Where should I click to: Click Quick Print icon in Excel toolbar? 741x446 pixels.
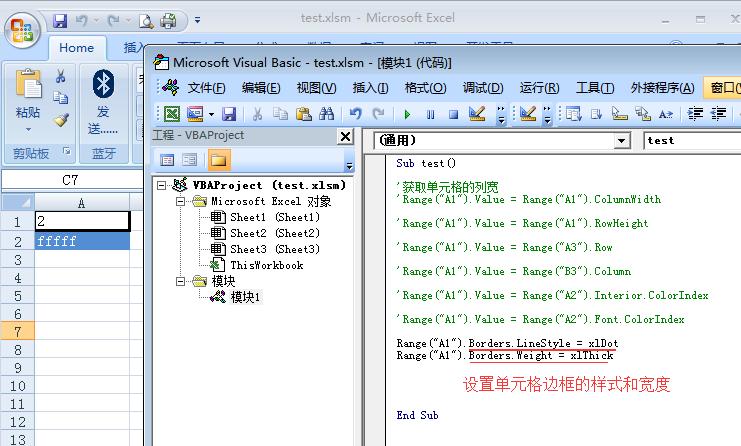[168, 21]
